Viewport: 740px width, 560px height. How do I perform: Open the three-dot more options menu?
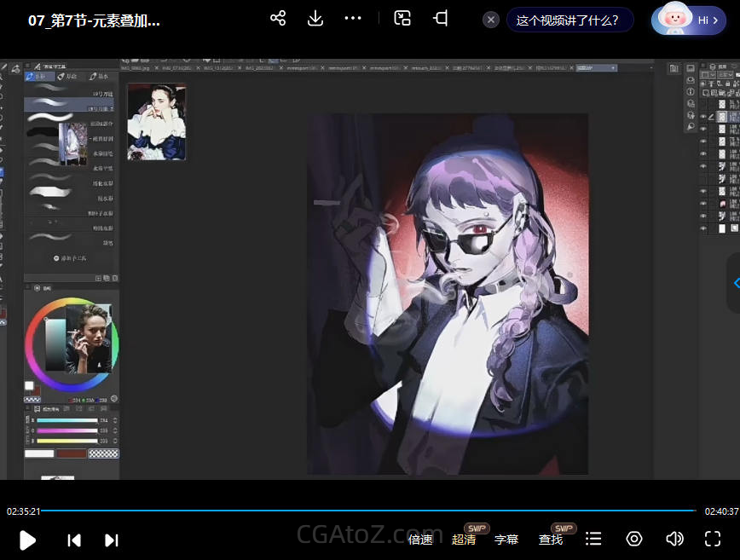tap(353, 19)
